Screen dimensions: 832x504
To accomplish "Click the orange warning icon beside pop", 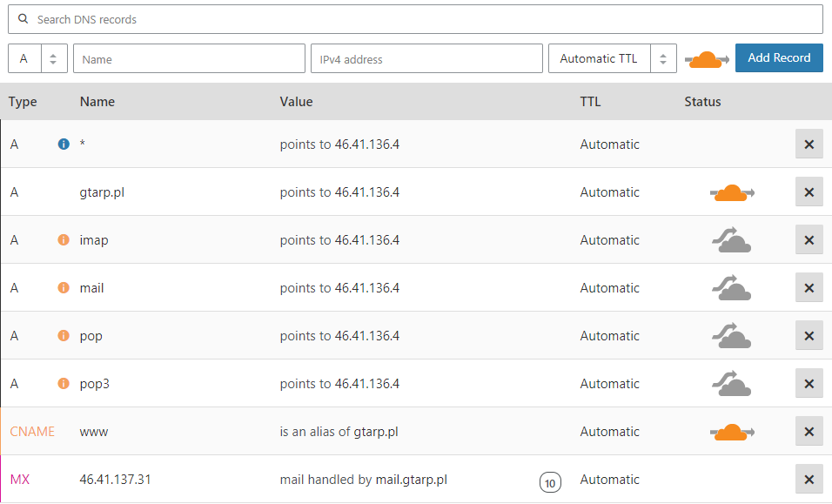I will (x=63, y=336).
